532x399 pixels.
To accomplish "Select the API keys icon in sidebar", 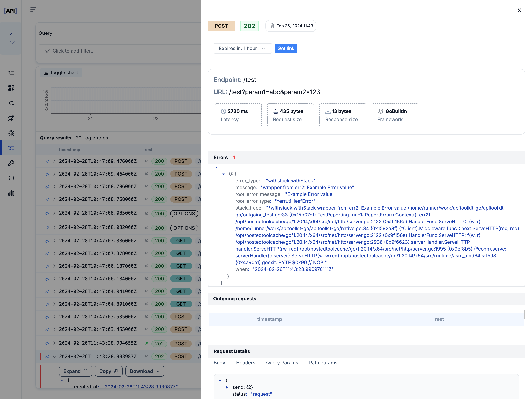I will coord(11,163).
